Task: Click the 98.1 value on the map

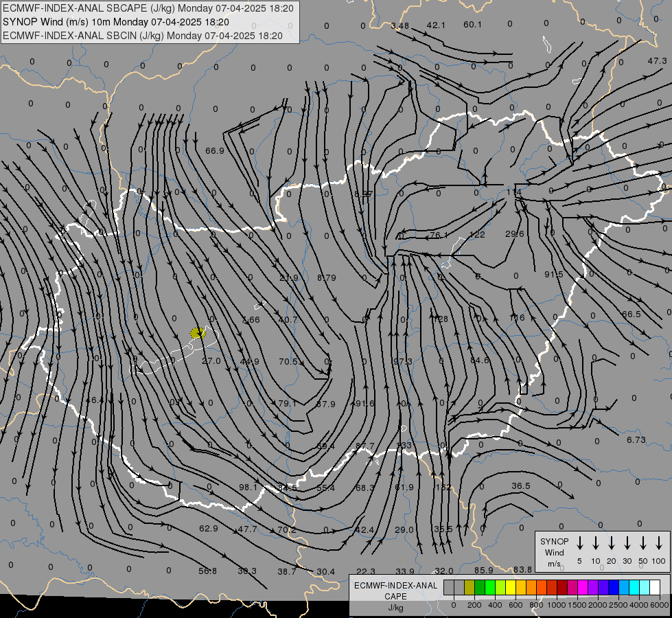Action: click(x=248, y=488)
